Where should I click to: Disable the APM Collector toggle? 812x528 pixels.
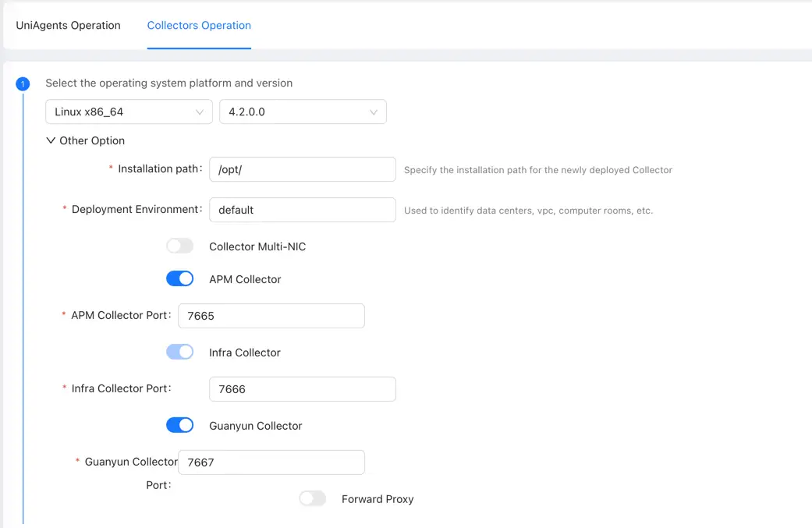point(179,278)
